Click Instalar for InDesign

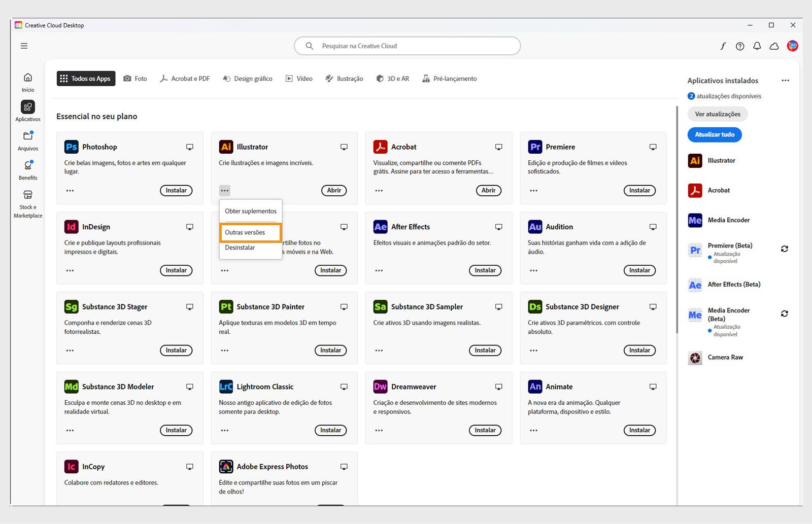(176, 270)
